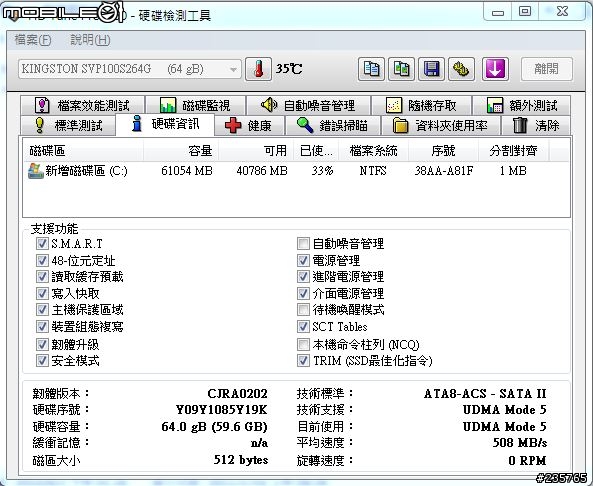Switch to the 自動噪音管理 tab
This screenshot has height=486, width=593.
[x=308, y=105]
